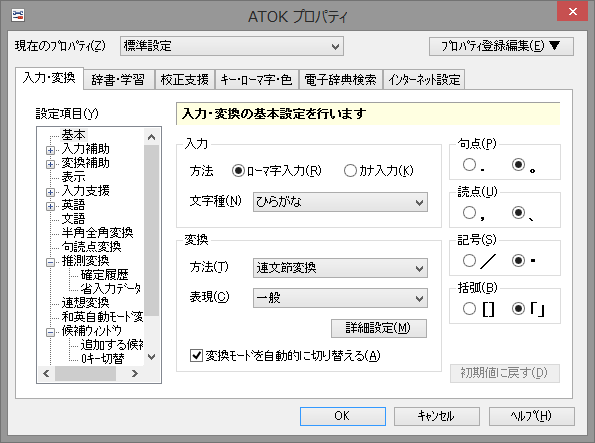Click tree horizontal scrollbar right arrow

coord(135,374)
